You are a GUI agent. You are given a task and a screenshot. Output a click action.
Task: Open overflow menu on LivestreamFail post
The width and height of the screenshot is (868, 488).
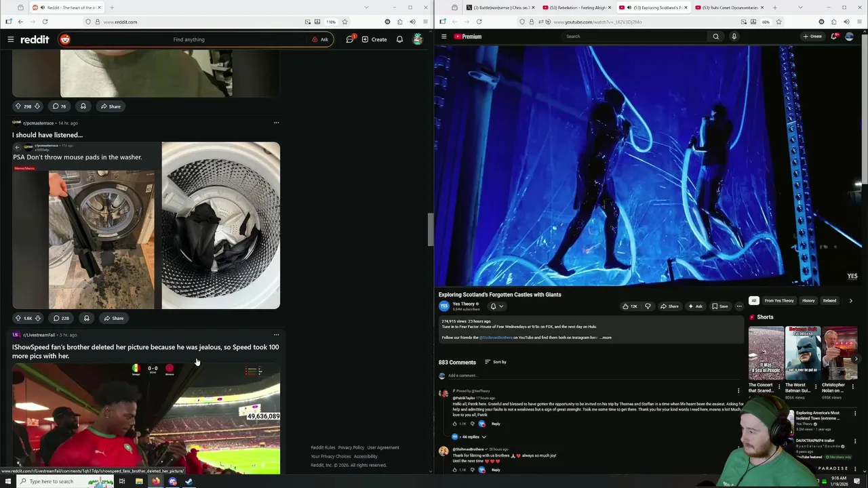[276, 335]
